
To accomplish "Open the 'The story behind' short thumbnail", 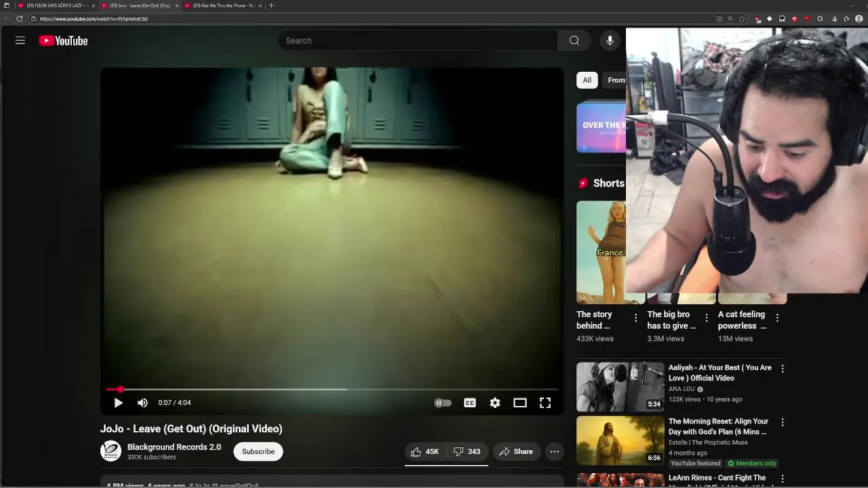I will point(601,252).
